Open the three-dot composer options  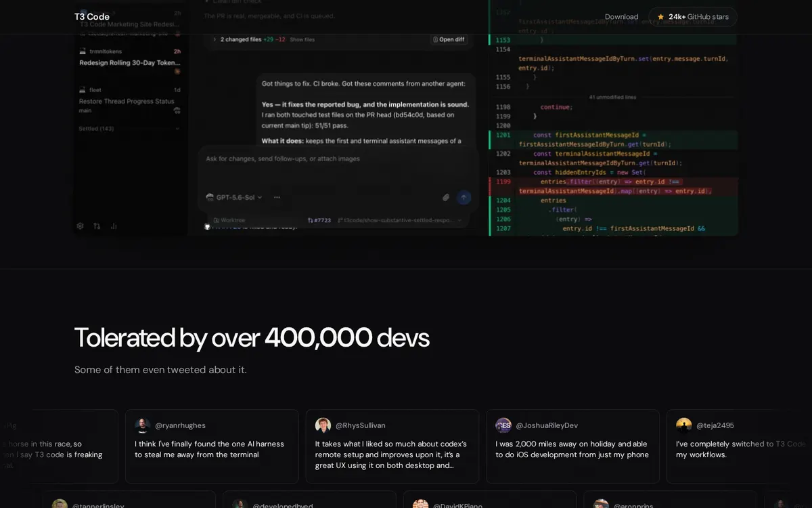[277, 197]
